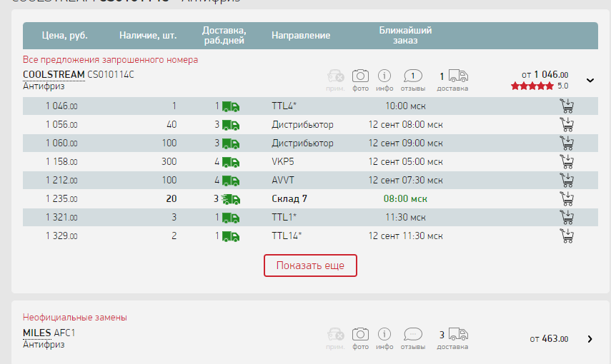Add the TTL14* 1 329.00 offer to cart

(x=567, y=236)
